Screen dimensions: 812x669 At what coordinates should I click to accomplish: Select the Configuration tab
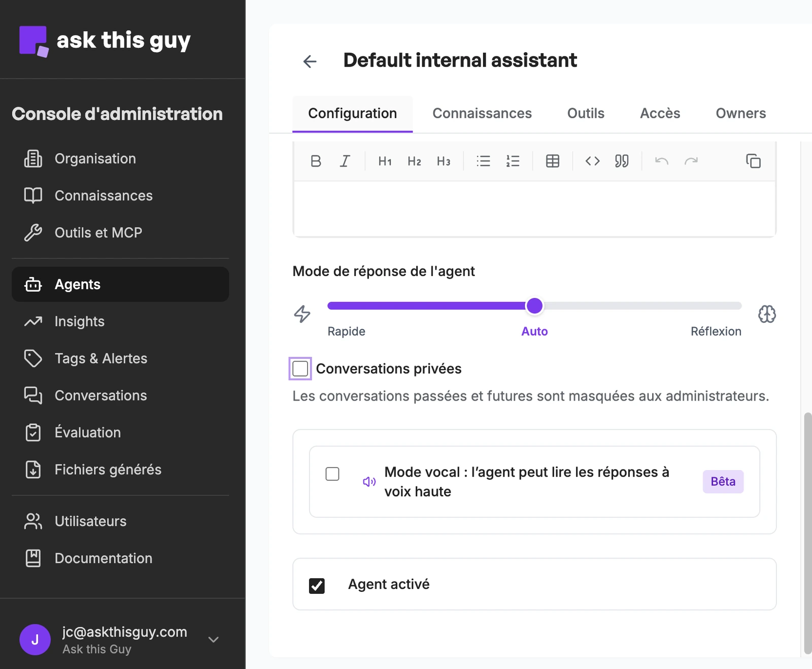(x=352, y=113)
